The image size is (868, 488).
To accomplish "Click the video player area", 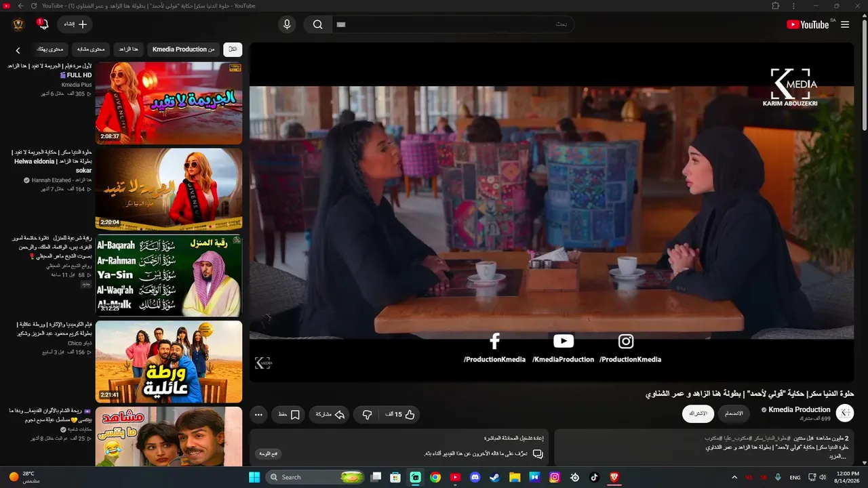I will click(x=551, y=211).
